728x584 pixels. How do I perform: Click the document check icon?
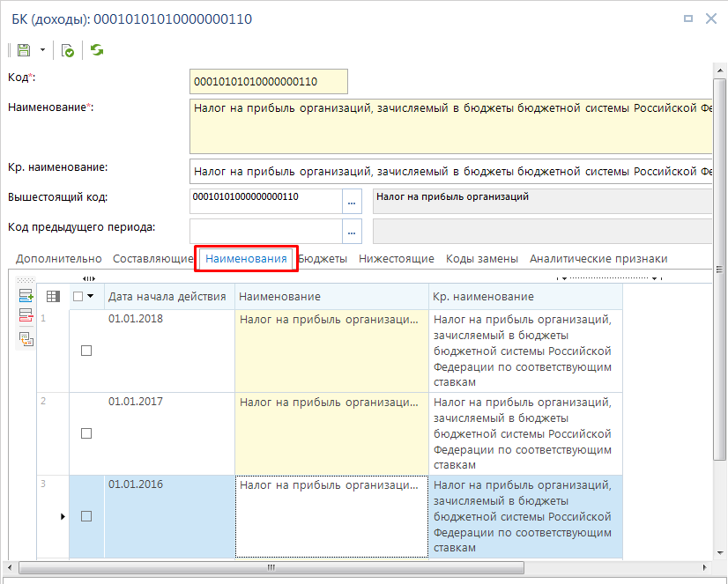[x=68, y=50]
